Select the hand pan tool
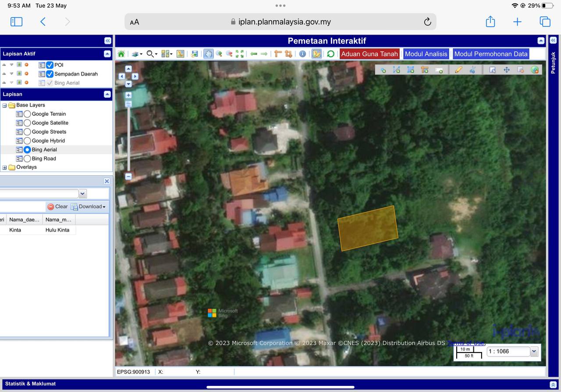This screenshot has width=561, height=392. click(208, 54)
